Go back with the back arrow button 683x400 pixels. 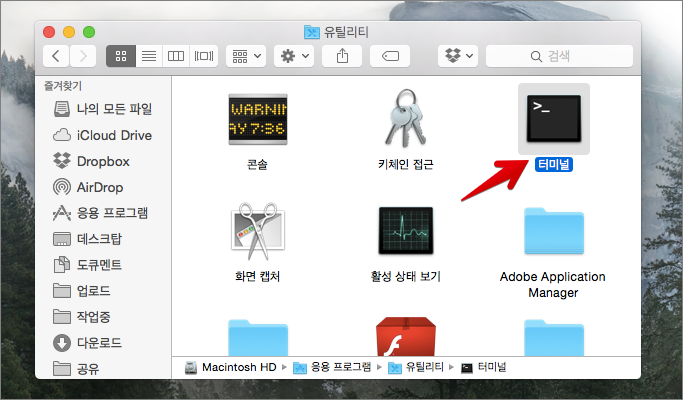click(x=56, y=56)
